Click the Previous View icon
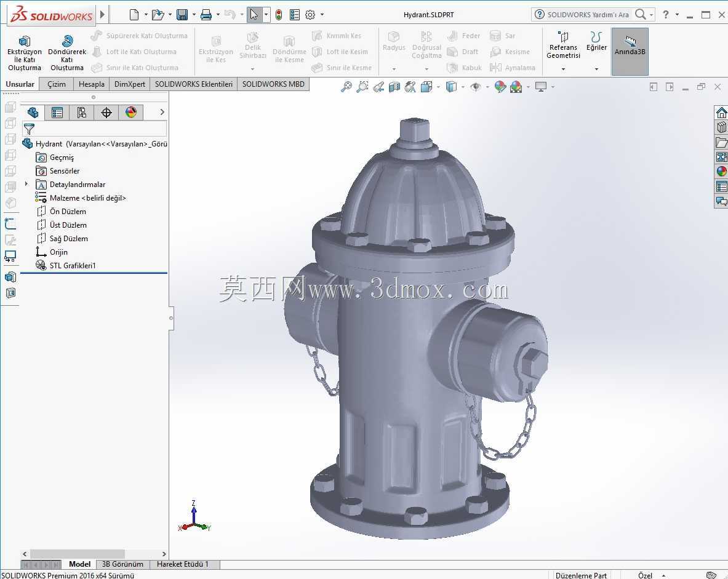The width and height of the screenshot is (728, 579). click(x=378, y=87)
